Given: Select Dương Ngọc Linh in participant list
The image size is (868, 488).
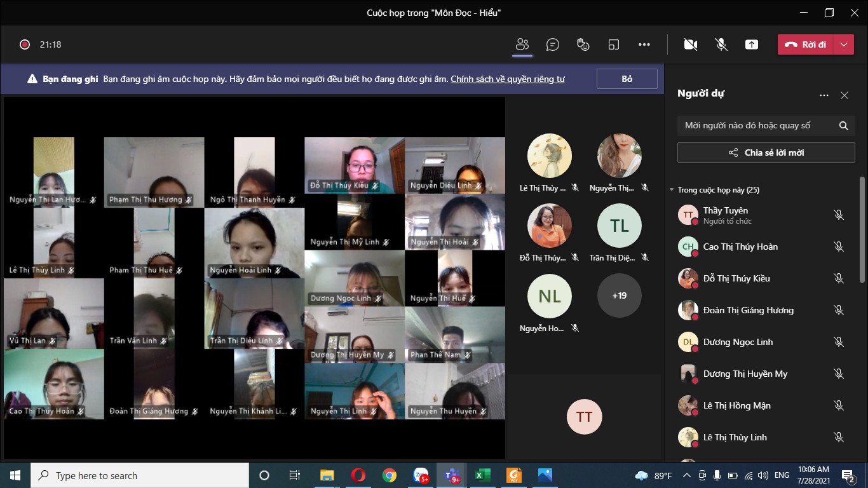Looking at the screenshot, I should pos(738,342).
